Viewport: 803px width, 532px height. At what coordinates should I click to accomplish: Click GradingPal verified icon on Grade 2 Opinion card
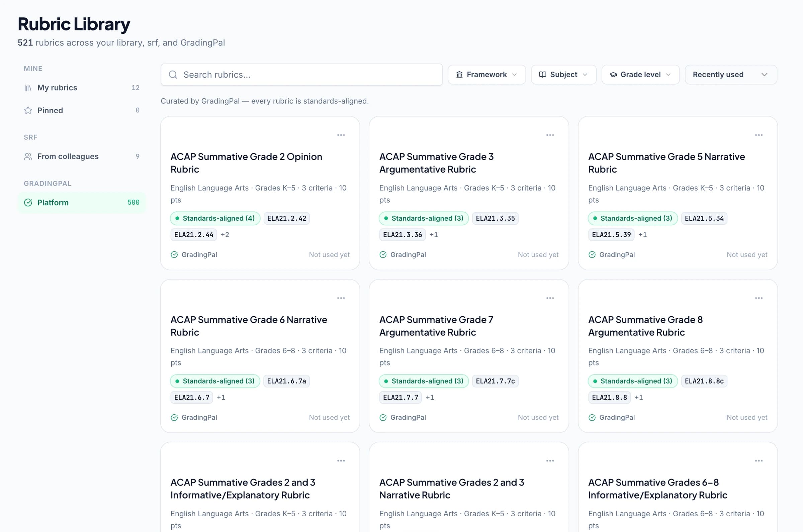(174, 255)
